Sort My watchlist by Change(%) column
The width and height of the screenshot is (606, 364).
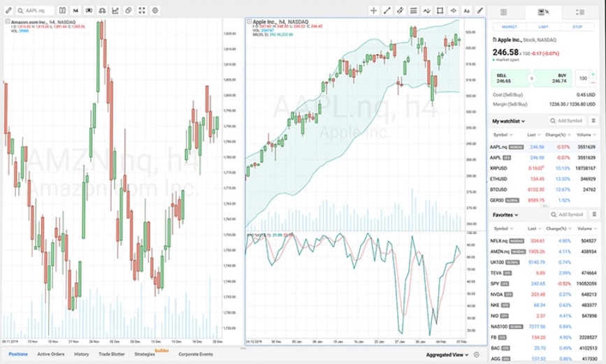pos(558,135)
